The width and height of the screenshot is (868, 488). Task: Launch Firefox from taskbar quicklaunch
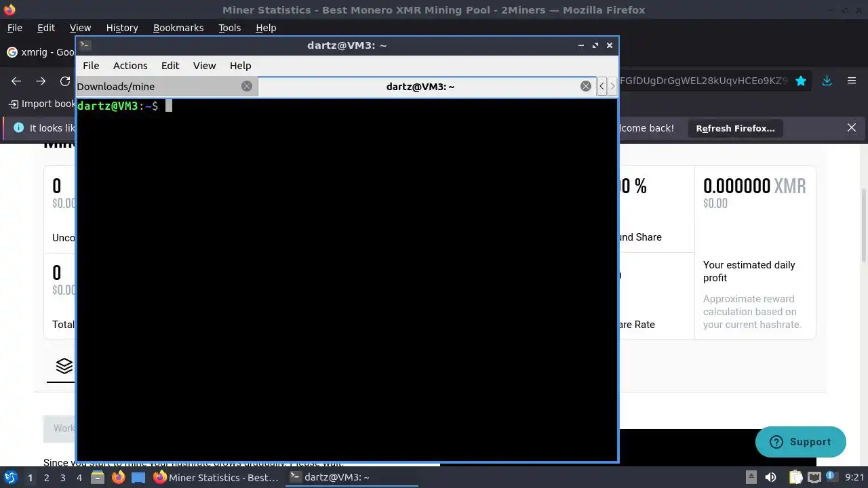118,477
